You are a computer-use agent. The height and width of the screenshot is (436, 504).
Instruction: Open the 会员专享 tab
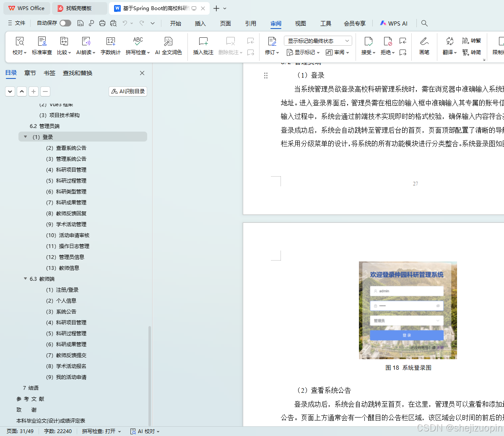pos(355,23)
